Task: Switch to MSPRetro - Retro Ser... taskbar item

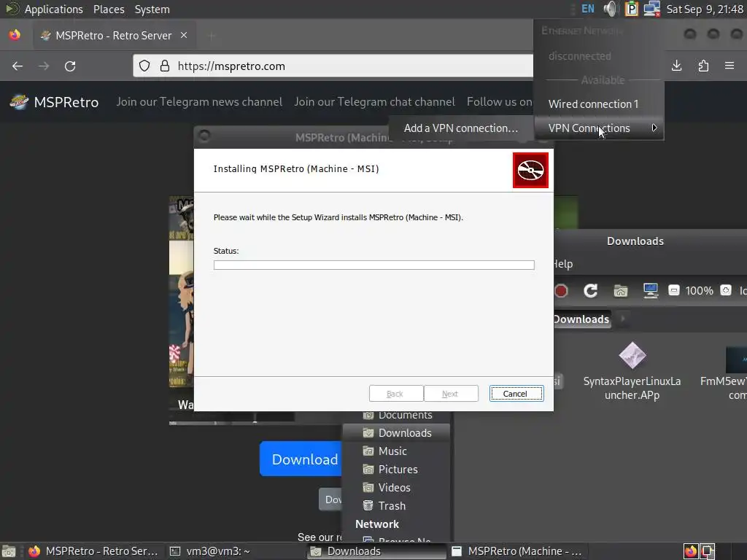Action: 93,551
